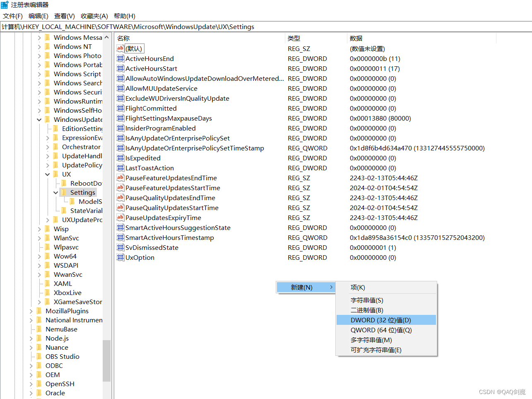Expand the UpdatePolicy tree node

(x=48, y=165)
